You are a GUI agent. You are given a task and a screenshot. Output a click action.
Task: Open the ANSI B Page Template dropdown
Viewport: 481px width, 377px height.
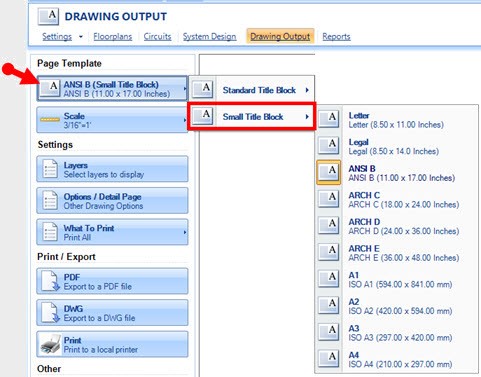point(112,89)
